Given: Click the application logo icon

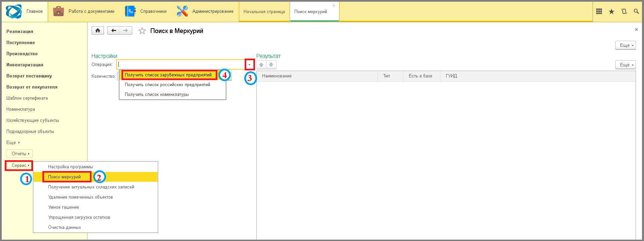Looking at the screenshot, I should coord(14,11).
